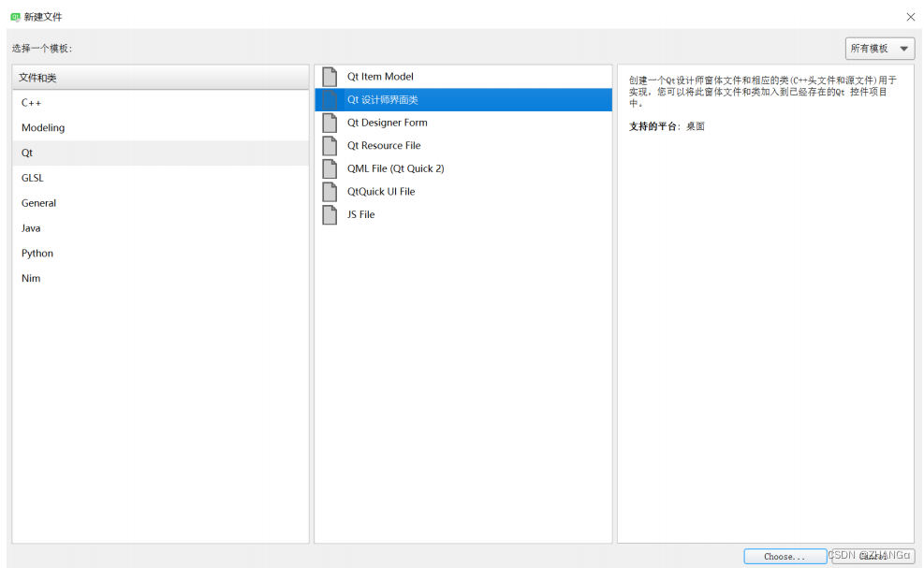Select the Nim category
Image resolution: width=924 pixels, height=568 pixels.
[x=160, y=278]
